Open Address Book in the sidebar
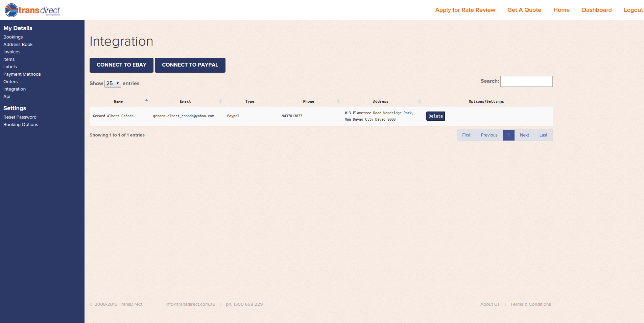The image size is (644, 323). coord(18,45)
